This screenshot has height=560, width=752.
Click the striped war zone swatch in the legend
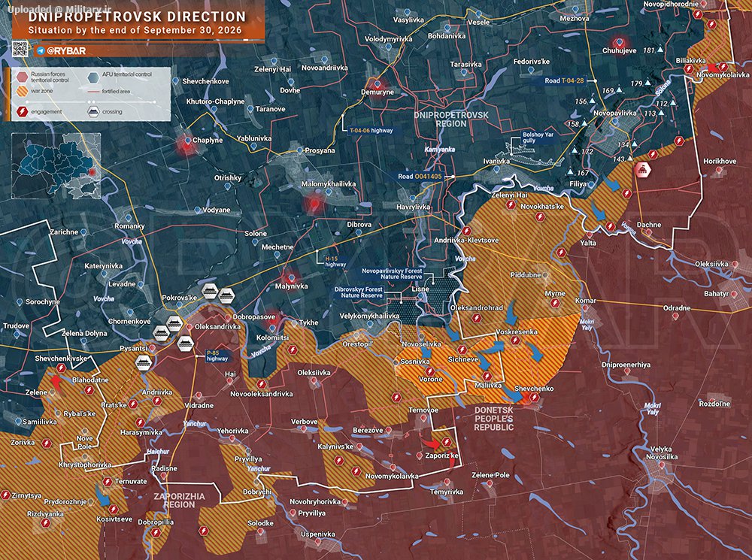[22, 91]
